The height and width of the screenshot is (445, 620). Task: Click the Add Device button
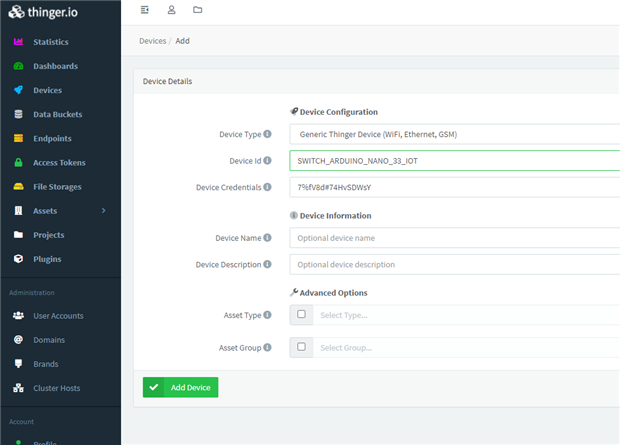(180, 387)
